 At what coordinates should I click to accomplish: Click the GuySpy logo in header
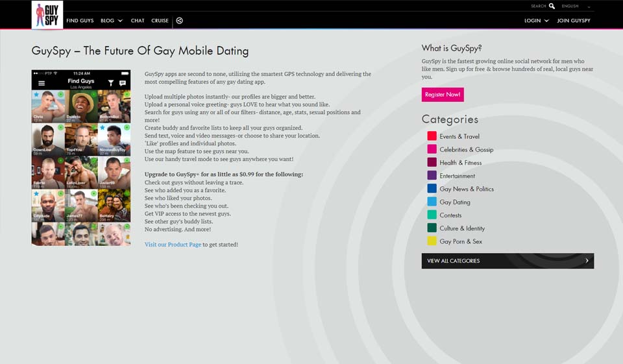[x=47, y=15]
